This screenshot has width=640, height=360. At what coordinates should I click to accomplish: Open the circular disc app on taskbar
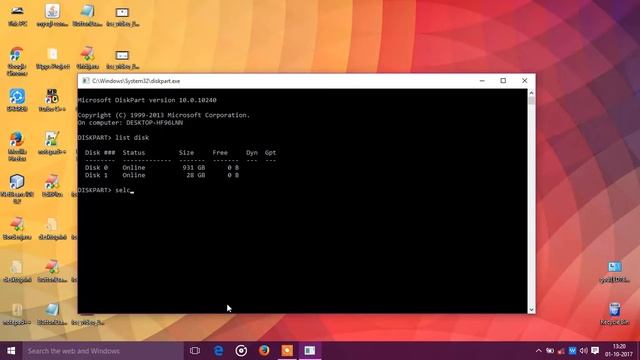coord(241,351)
